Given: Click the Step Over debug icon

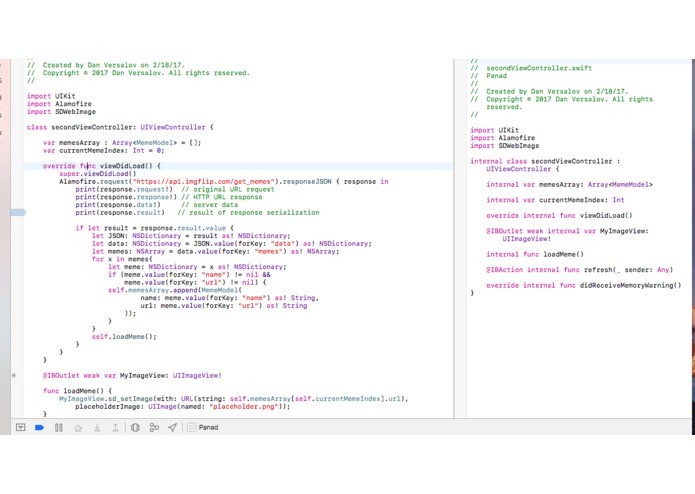Looking at the screenshot, I should coord(78,428).
